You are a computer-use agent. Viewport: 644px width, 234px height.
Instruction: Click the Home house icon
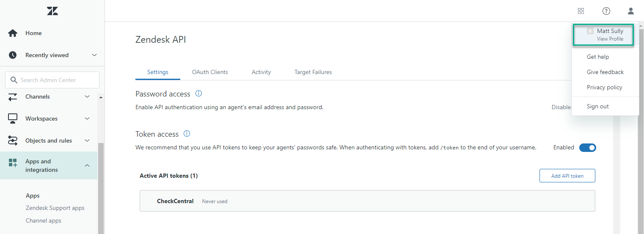pyautogui.click(x=13, y=33)
